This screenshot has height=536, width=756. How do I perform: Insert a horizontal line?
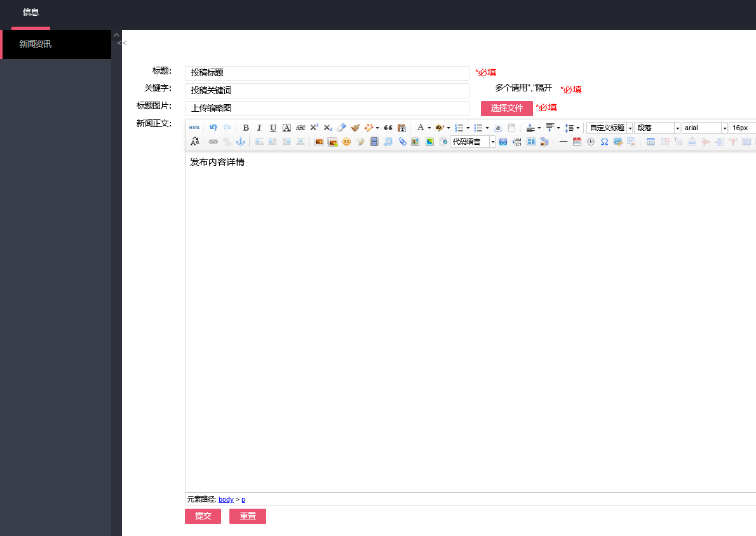pyautogui.click(x=563, y=142)
